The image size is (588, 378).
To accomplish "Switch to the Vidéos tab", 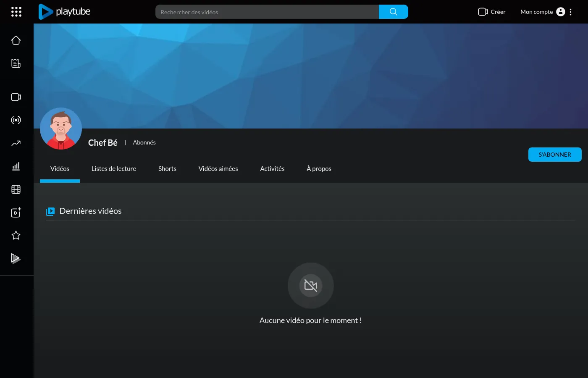I will coord(60,169).
